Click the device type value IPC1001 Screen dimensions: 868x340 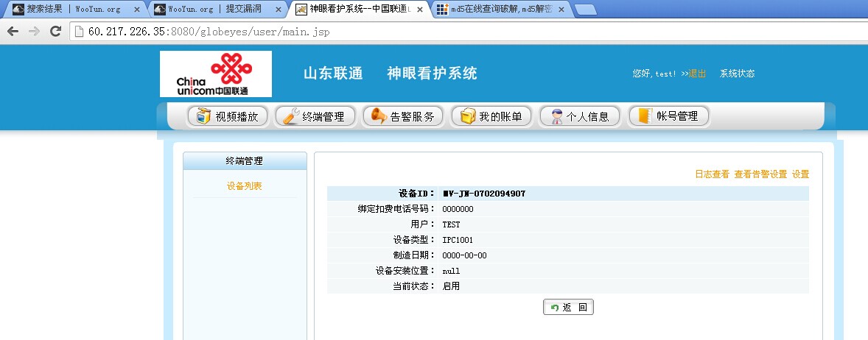click(x=458, y=240)
